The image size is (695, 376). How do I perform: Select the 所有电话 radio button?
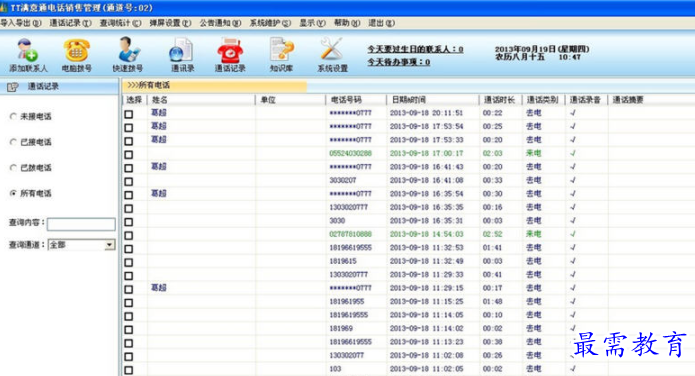[13, 193]
